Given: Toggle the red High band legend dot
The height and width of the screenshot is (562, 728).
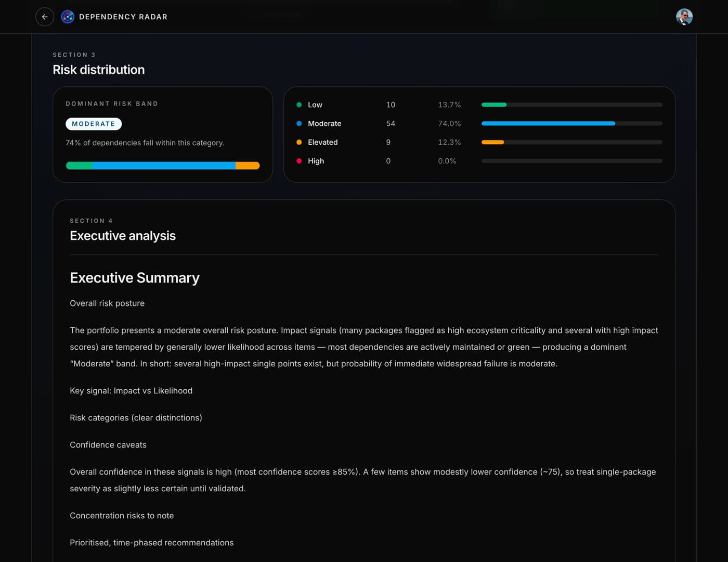Looking at the screenshot, I should [299, 161].
